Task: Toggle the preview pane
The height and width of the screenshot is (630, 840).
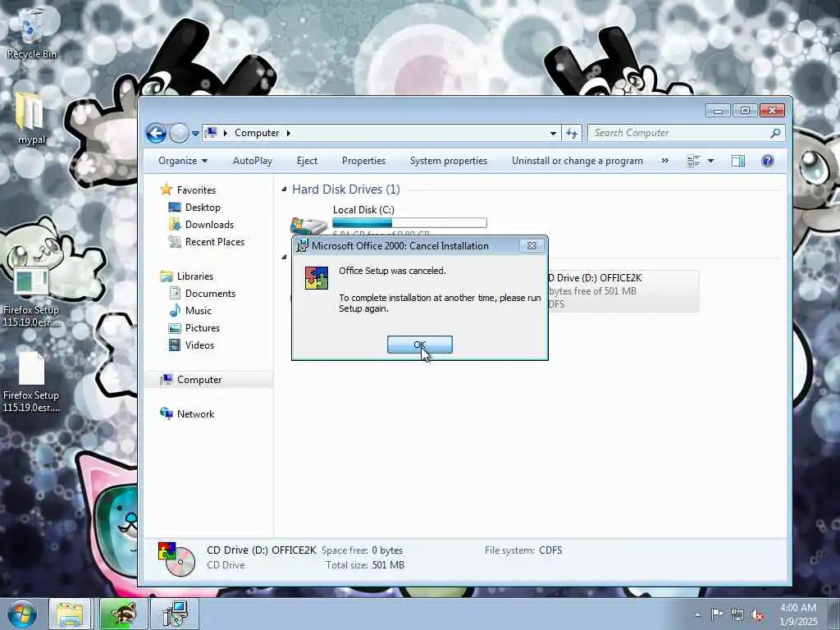Action: coord(737,161)
